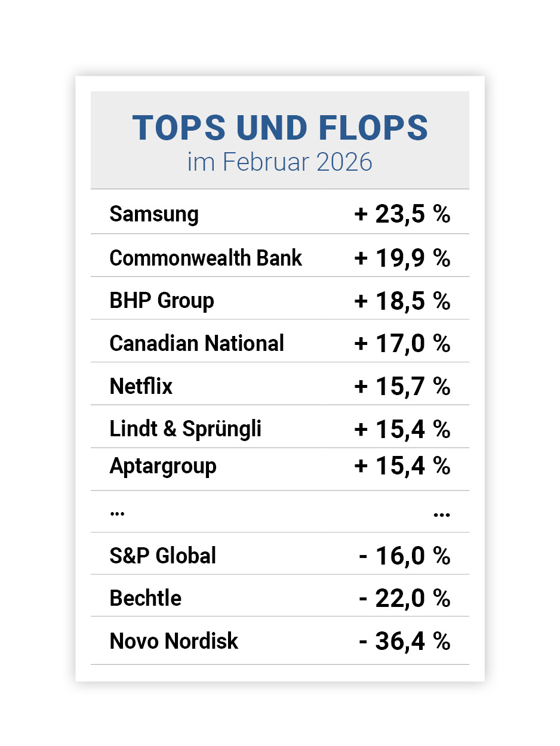The image size is (560, 746).
Task: Click the + 19,9 % figure
Action: pyautogui.click(x=402, y=258)
